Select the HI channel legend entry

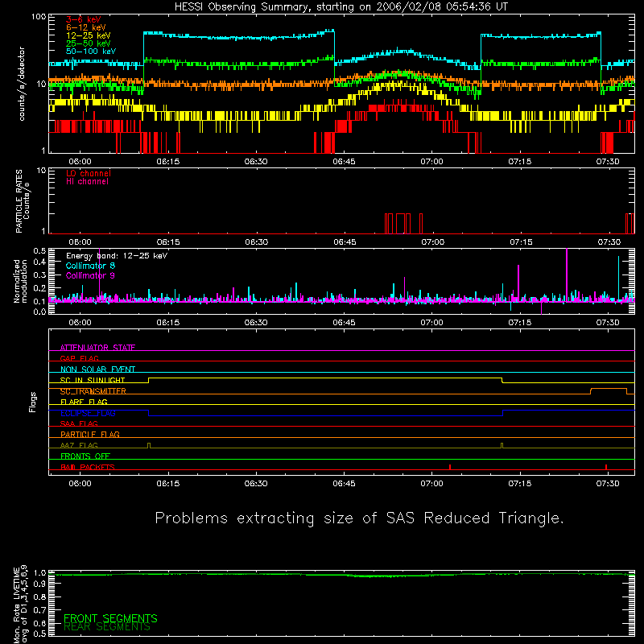pyautogui.click(x=87, y=182)
